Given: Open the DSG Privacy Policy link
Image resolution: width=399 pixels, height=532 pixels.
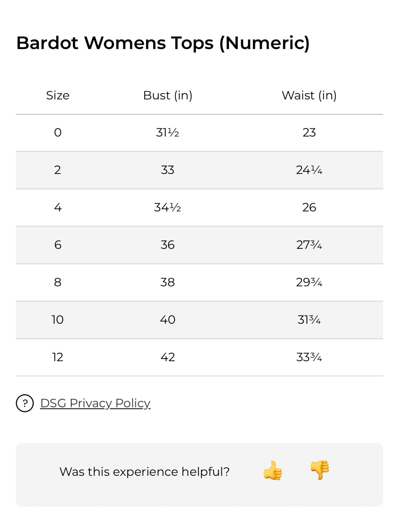Looking at the screenshot, I should pos(95,403).
